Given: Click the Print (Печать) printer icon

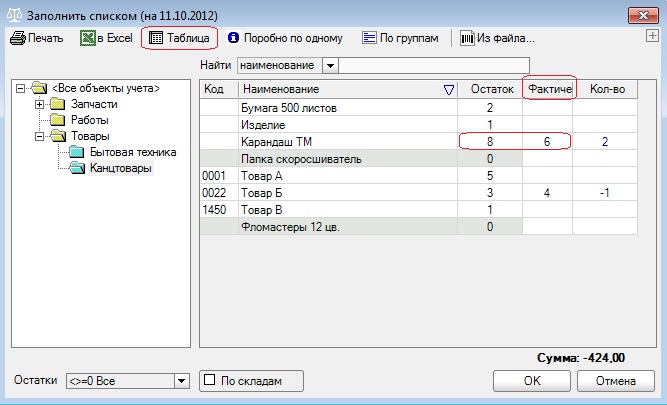Looking at the screenshot, I should pos(17,39).
